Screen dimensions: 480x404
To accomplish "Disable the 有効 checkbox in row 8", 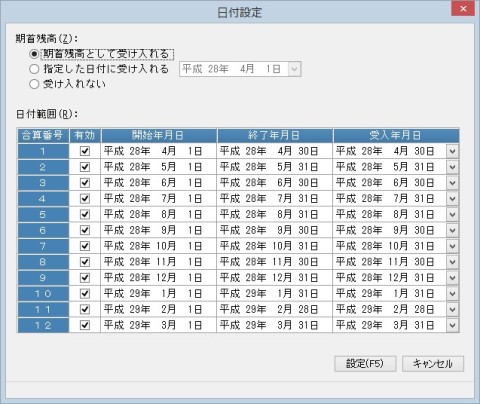I will [85, 262].
